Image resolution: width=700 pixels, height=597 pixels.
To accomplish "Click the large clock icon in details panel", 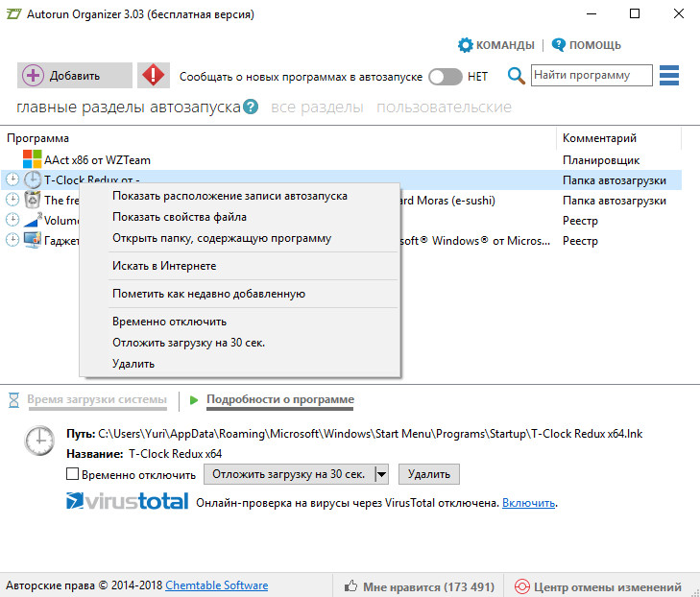I will coord(39,441).
